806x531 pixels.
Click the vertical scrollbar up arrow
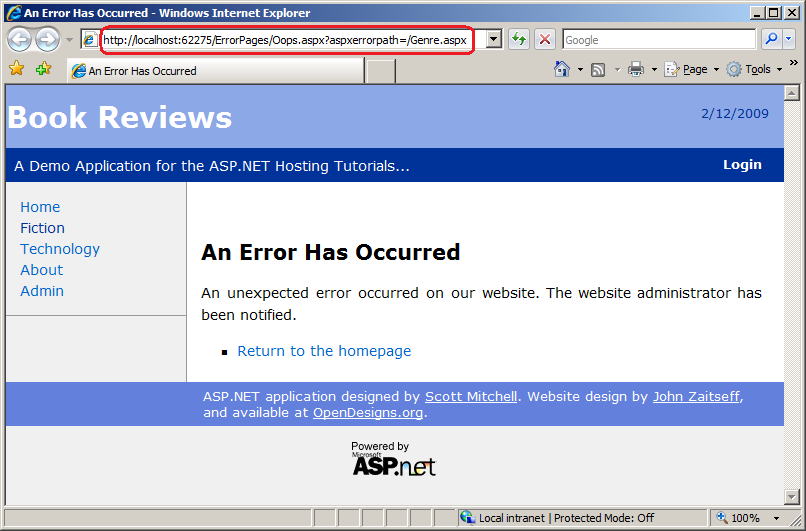[792, 93]
